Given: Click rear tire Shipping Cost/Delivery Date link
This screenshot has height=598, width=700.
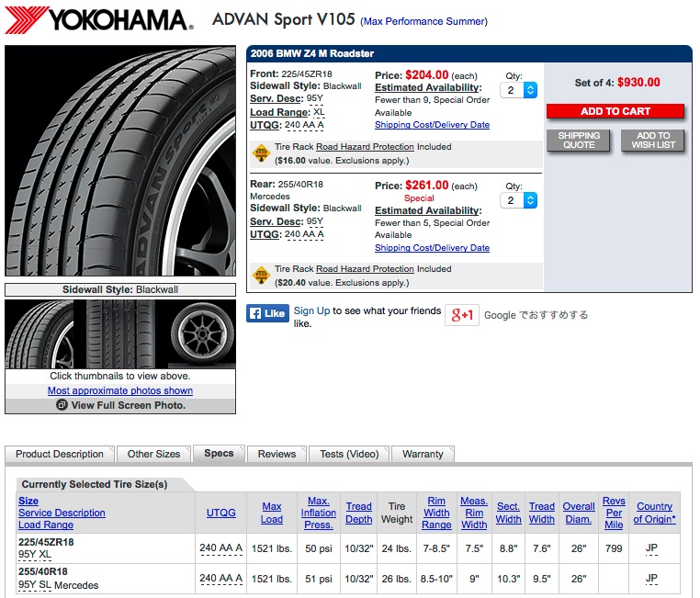Looking at the screenshot, I should point(432,248).
